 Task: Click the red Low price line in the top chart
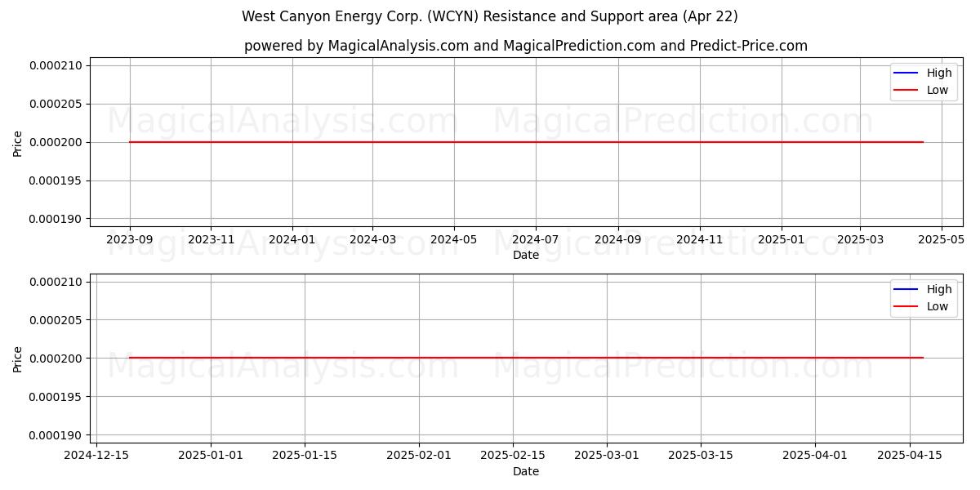[526, 142]
